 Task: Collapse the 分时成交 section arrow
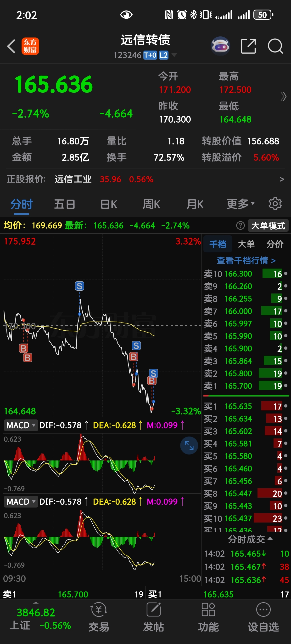270,539
